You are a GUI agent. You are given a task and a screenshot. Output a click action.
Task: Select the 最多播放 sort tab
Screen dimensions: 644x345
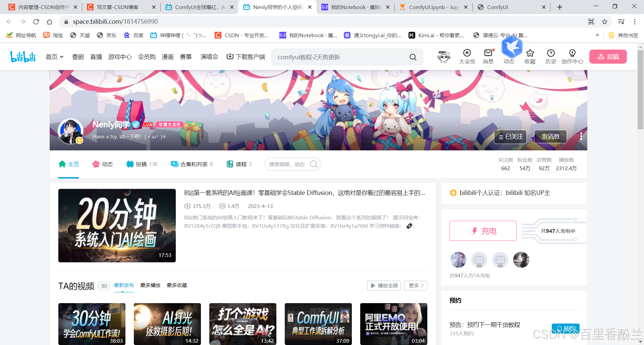[x=150, y=285]
